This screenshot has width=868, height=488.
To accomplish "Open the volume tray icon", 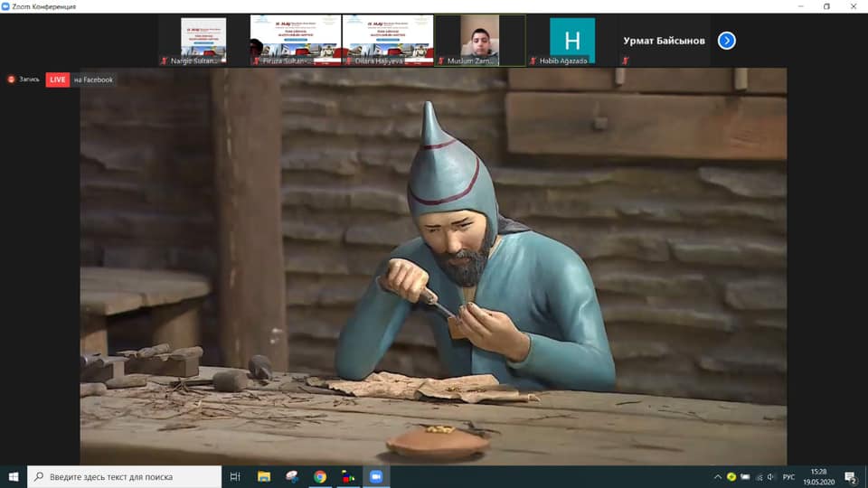I will pos(771,477).
